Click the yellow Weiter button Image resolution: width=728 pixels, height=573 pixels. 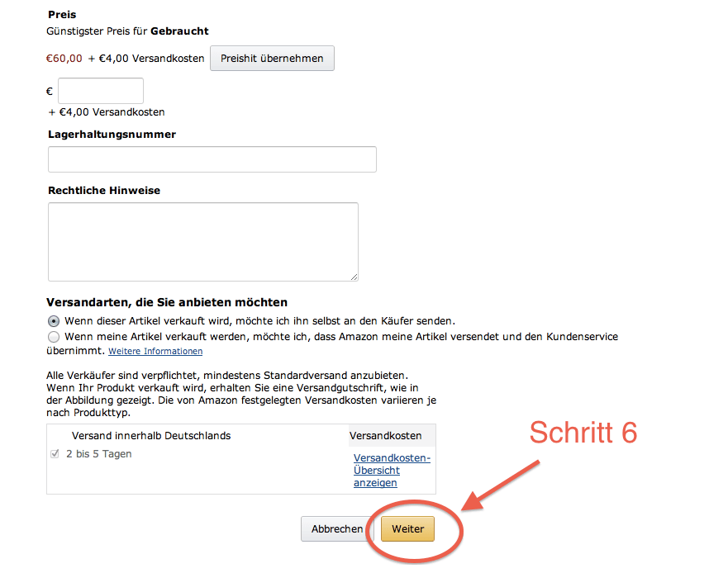[x=407, y=529]
